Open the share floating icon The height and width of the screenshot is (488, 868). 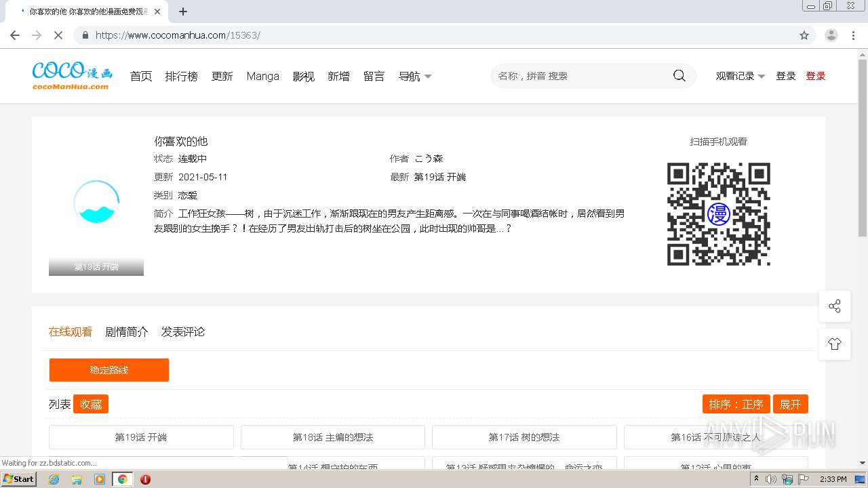pos(835,306)
